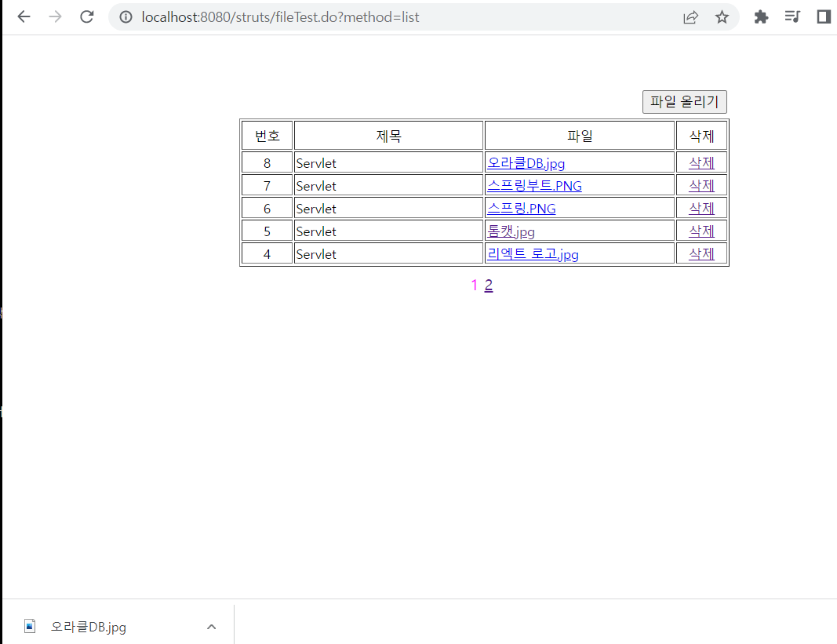Delete row 4 containing 리액트 로고.jpg

coord(701,253)
